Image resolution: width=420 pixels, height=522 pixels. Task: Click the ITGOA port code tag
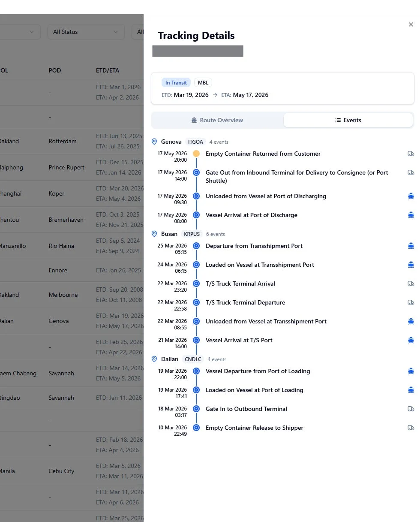[195, 142]
